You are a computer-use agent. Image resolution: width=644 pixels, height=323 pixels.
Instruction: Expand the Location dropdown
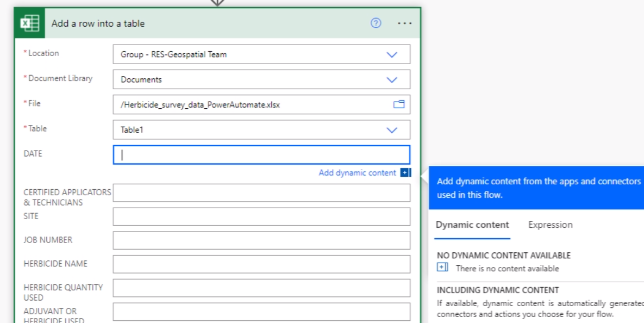tap(391, 54)
